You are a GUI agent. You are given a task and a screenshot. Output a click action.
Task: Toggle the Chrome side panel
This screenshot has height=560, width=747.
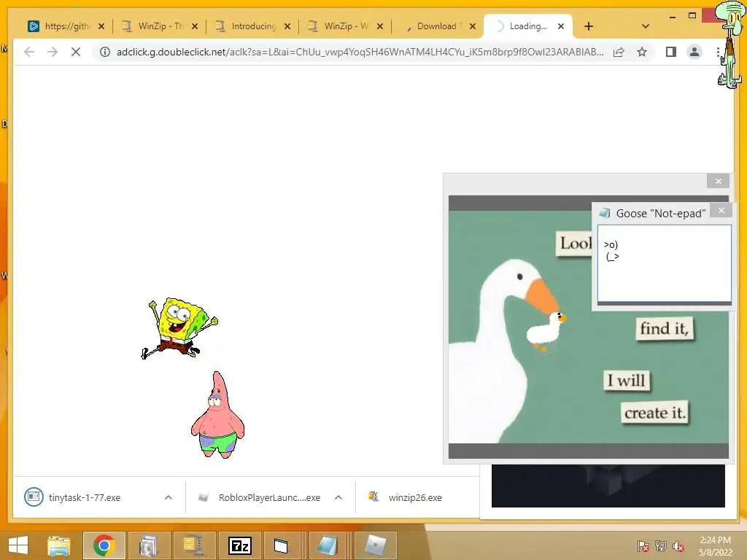671,52
